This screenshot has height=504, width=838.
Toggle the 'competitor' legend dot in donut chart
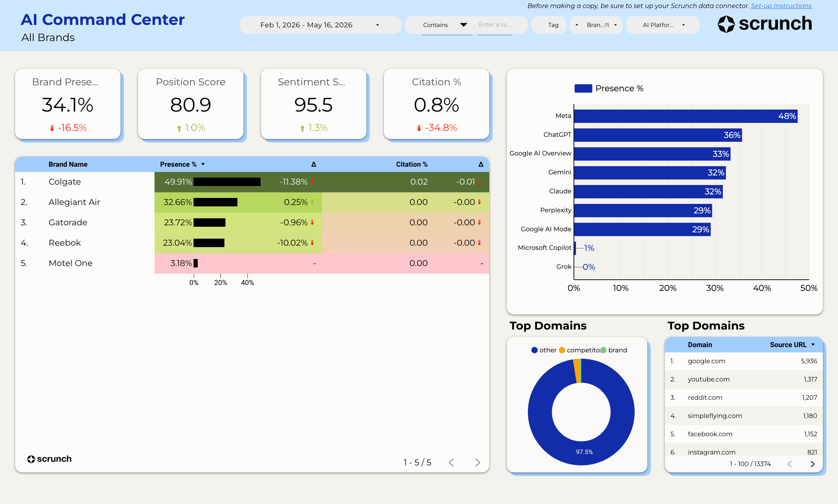click(x=562, y=350)
